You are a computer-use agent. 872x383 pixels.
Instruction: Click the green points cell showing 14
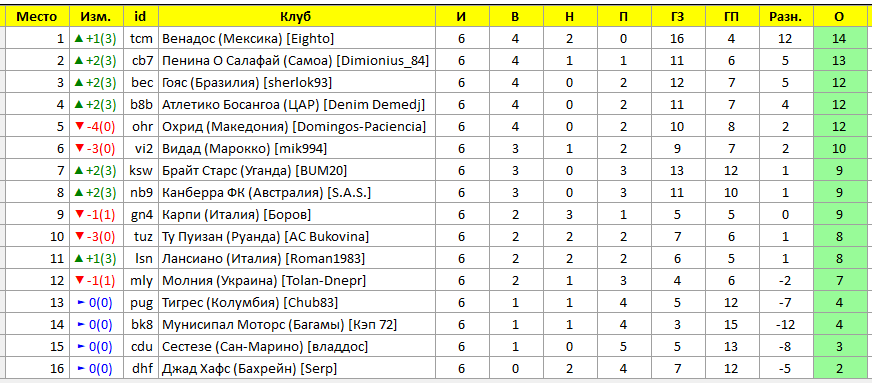coord(839,38)
